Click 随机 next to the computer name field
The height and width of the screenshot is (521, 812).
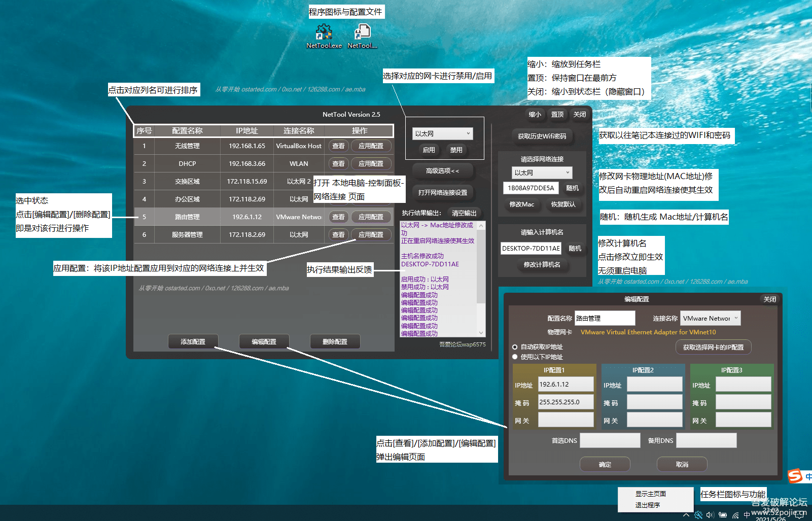[x=575, y=249]
